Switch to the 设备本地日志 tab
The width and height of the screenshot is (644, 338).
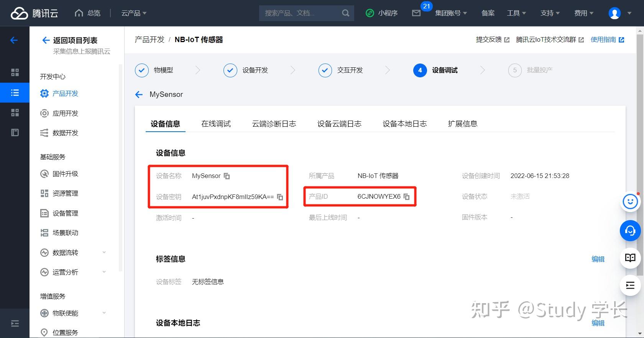[405, 124]
